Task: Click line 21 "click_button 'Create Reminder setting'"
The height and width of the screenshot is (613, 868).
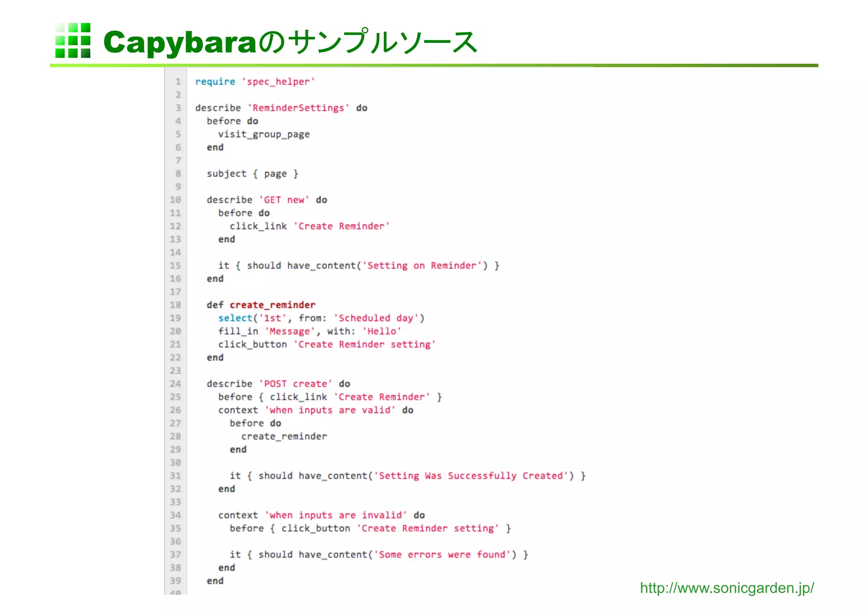Action: (x=327, y=344)
